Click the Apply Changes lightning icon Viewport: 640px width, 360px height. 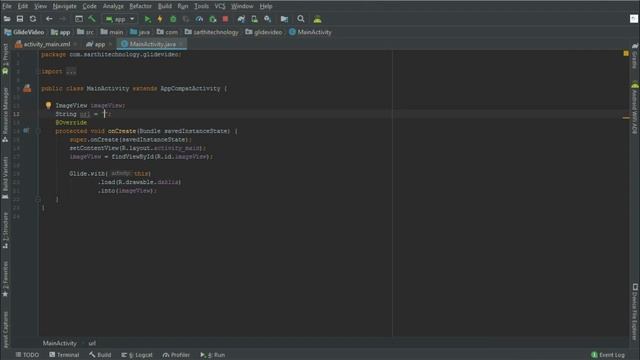coord(160,19)
